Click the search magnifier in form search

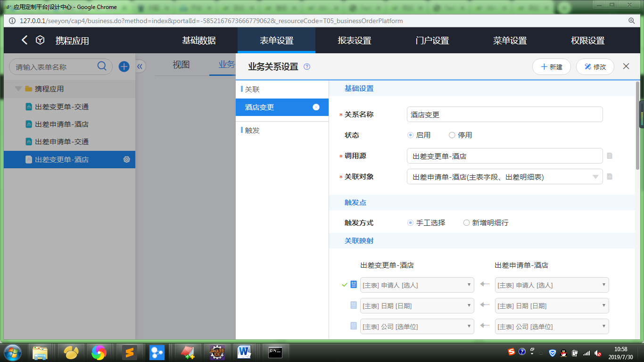pyautogui.click(x=102, y=66)
